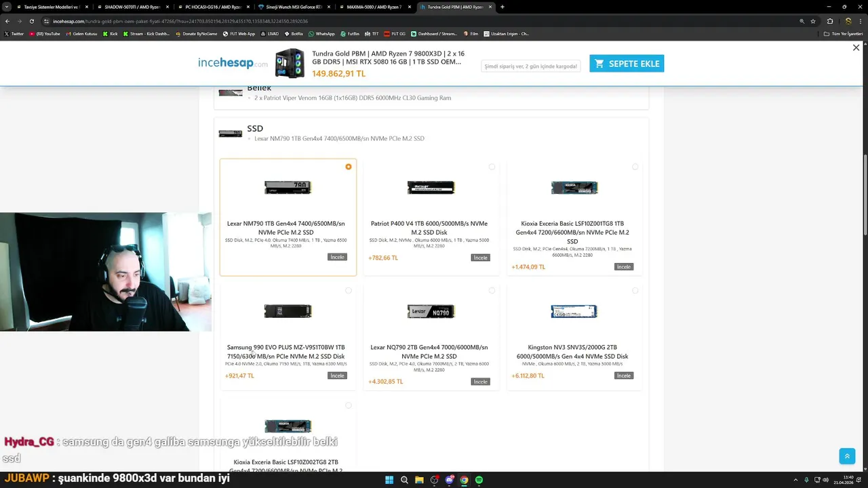This screenshot has height=488, width=868.
Task: Open the incehesap.com logo link
Action: 233,63
